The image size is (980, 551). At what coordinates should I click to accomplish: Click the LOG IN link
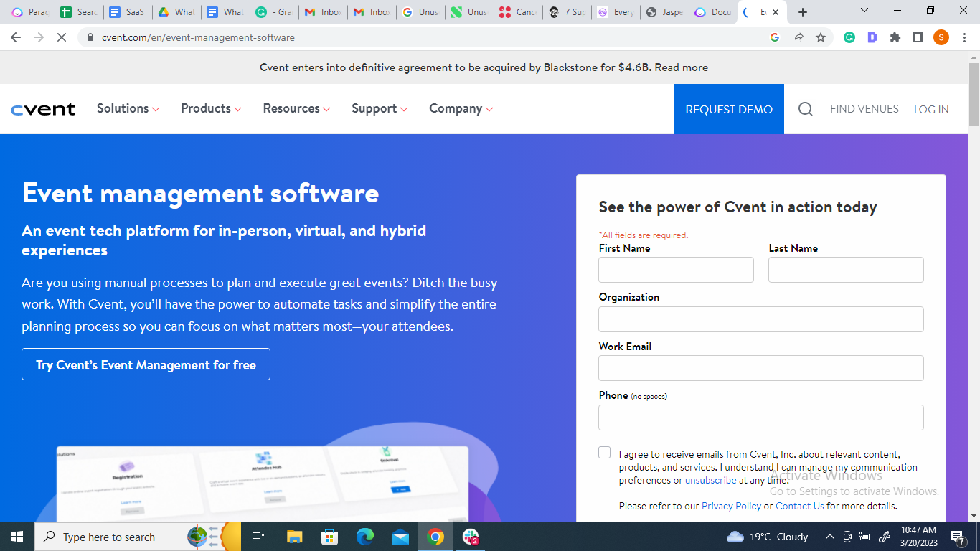tap(931, 109)
